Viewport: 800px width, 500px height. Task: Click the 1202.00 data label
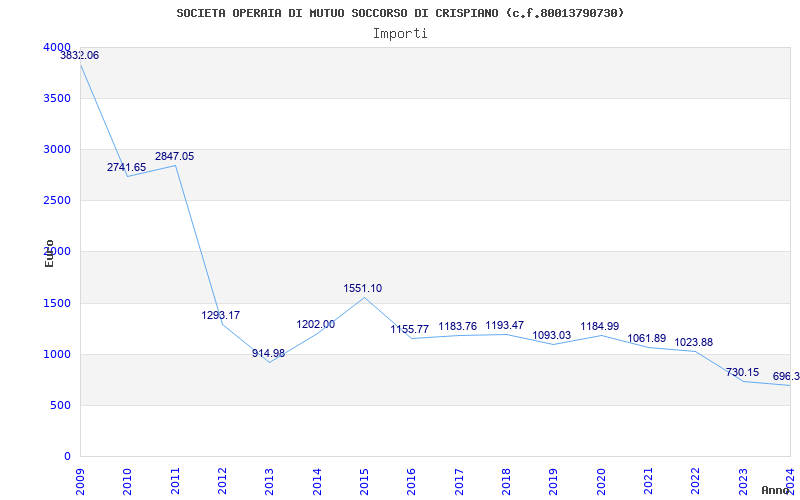click(x=316, y=325)
